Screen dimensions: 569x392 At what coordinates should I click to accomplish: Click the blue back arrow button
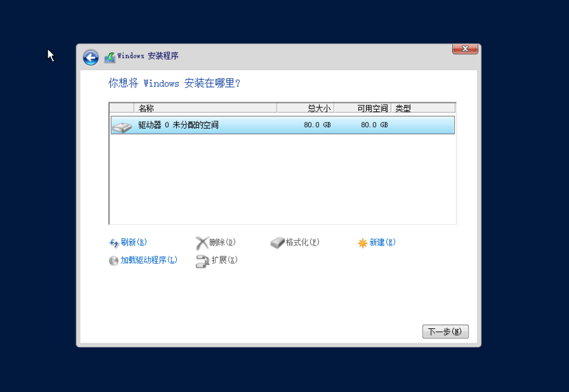click(x=90, y=58)
